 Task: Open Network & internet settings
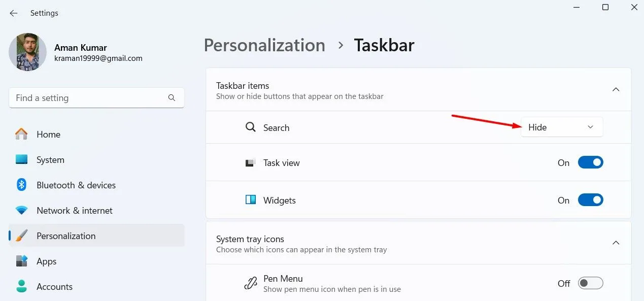pos(96,211)
